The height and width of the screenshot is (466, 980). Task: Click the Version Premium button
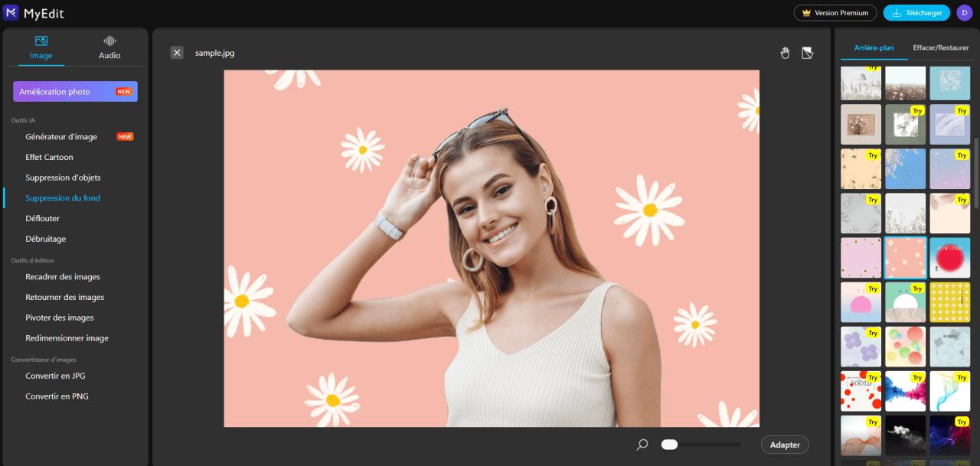tap(835, 12)
